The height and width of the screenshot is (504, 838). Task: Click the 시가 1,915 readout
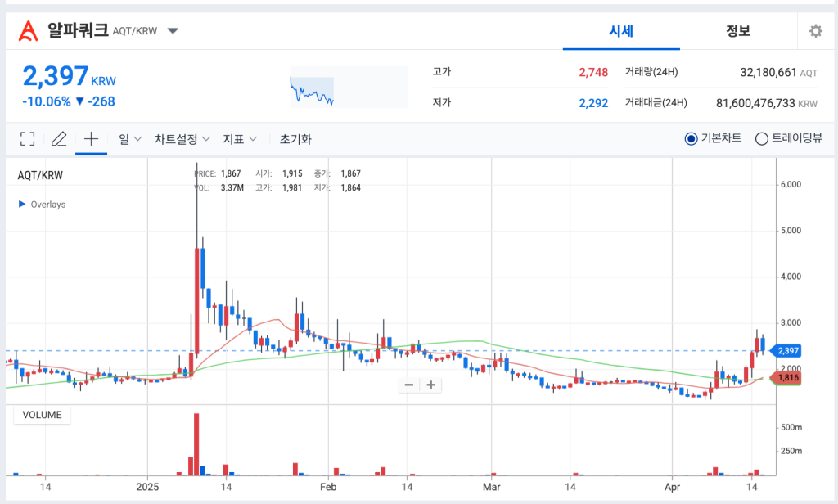[x=279, y=173]
